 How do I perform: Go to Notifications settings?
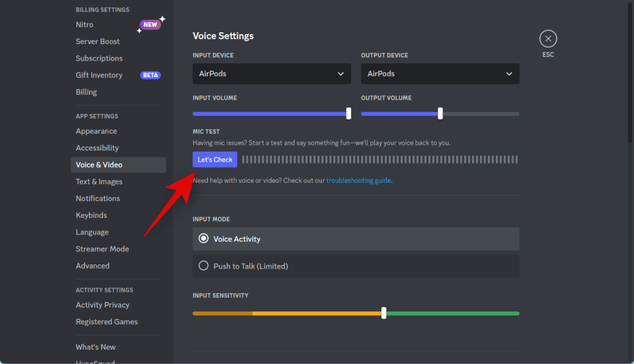click(98, 198)
